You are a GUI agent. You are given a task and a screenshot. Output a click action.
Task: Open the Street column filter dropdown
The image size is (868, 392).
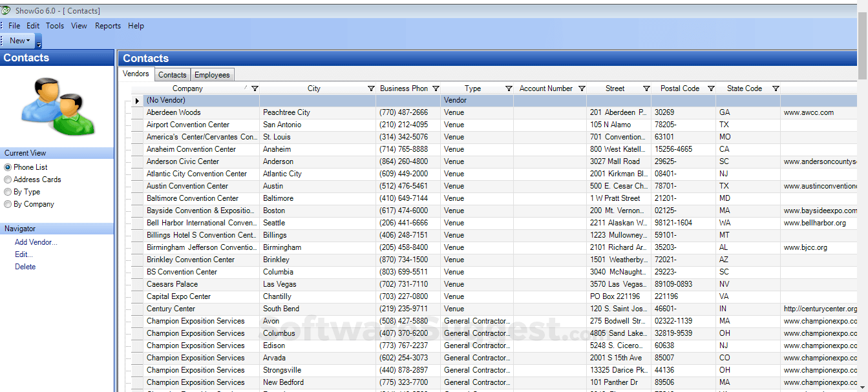click(x=647, y=88)
